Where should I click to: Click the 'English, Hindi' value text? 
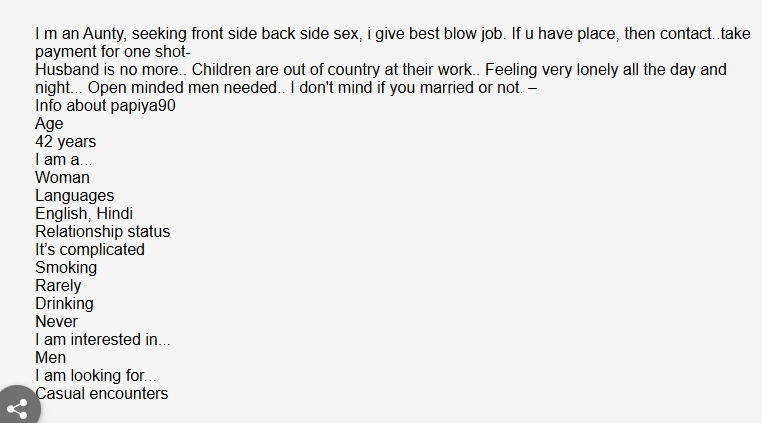84,213
